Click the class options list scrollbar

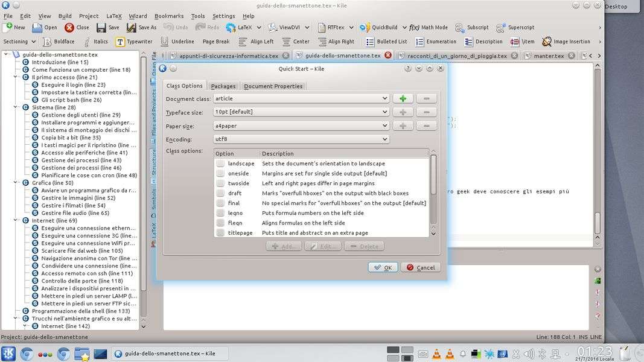(x=433, y=175)
